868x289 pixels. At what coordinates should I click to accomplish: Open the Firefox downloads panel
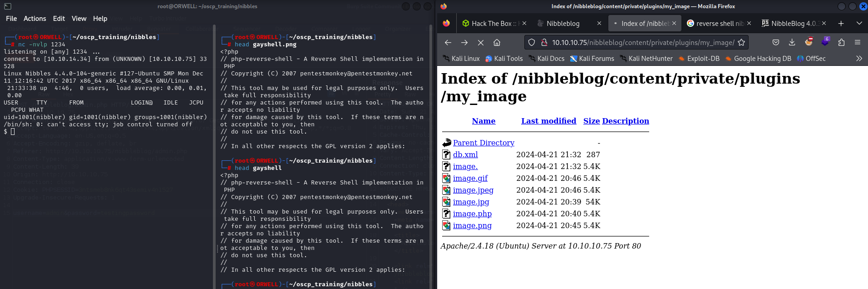tap(792, 42)
